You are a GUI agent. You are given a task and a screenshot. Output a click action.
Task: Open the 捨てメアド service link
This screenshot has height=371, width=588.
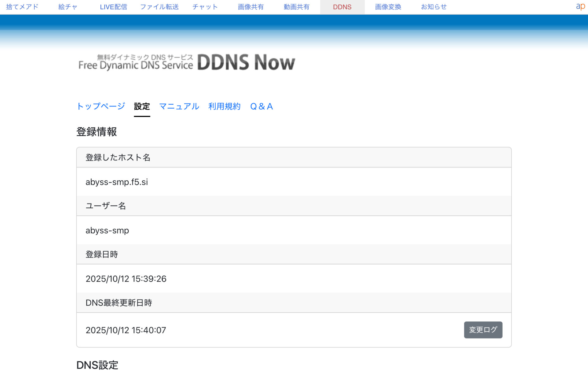22,7
